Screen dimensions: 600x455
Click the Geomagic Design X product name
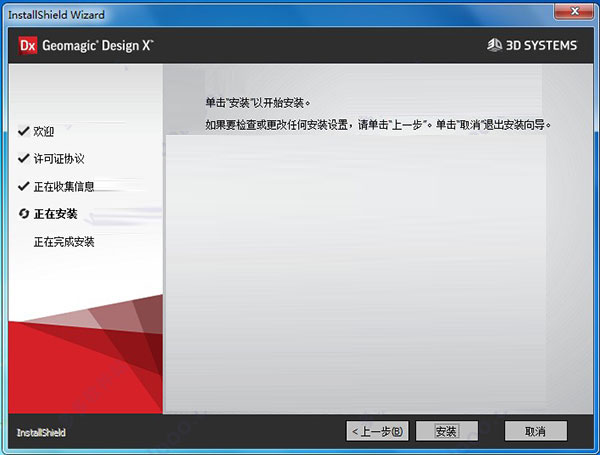pos(98,46)
